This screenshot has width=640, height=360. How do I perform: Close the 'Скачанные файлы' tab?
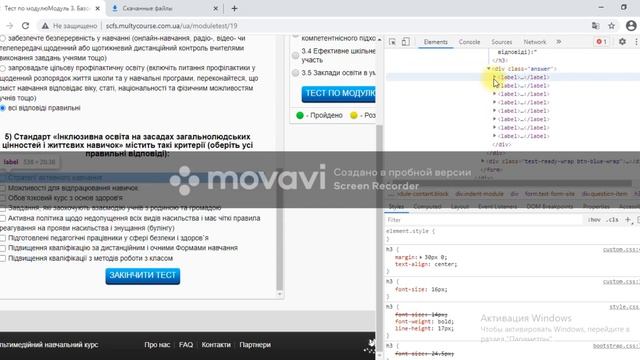point(216,8)
